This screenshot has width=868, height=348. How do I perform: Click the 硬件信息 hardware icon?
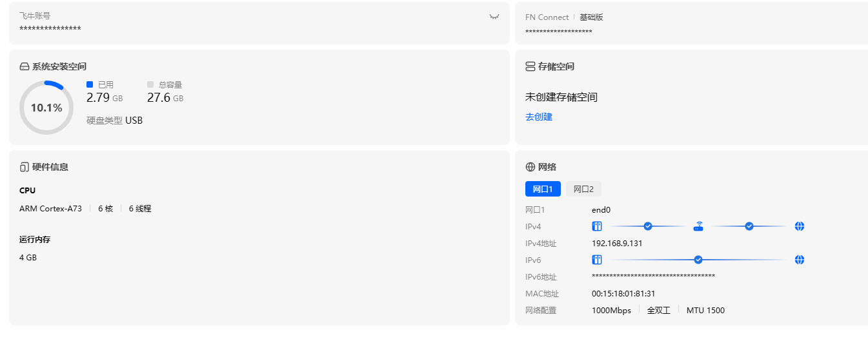(x=25, y=167)
